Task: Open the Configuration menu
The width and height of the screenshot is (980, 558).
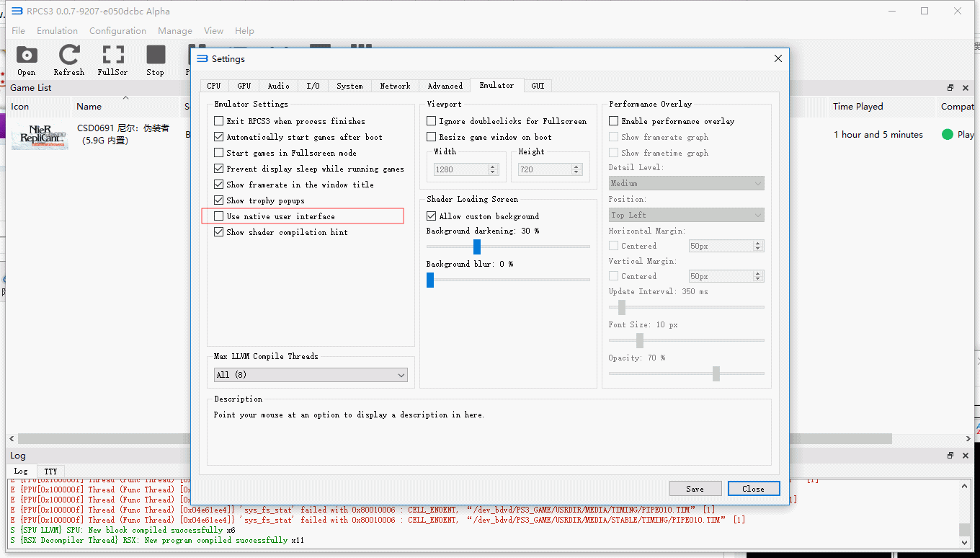Action: tap(118, 31)
